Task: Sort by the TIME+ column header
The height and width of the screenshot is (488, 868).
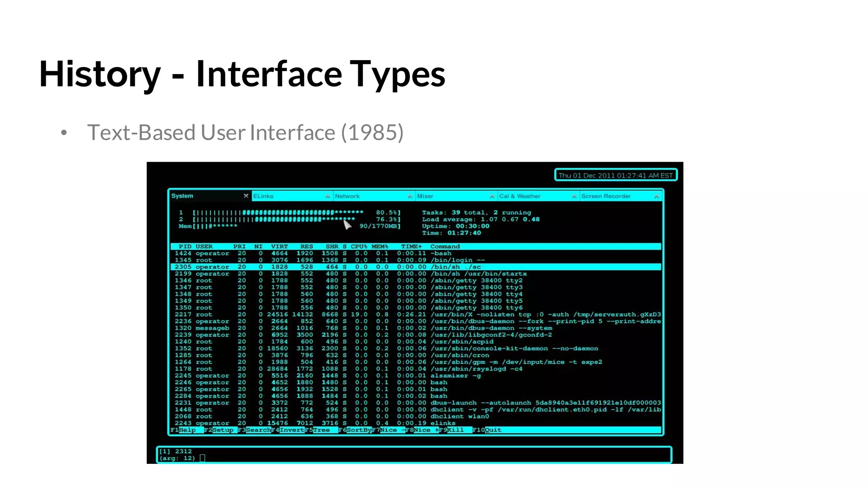Action: 412,247
